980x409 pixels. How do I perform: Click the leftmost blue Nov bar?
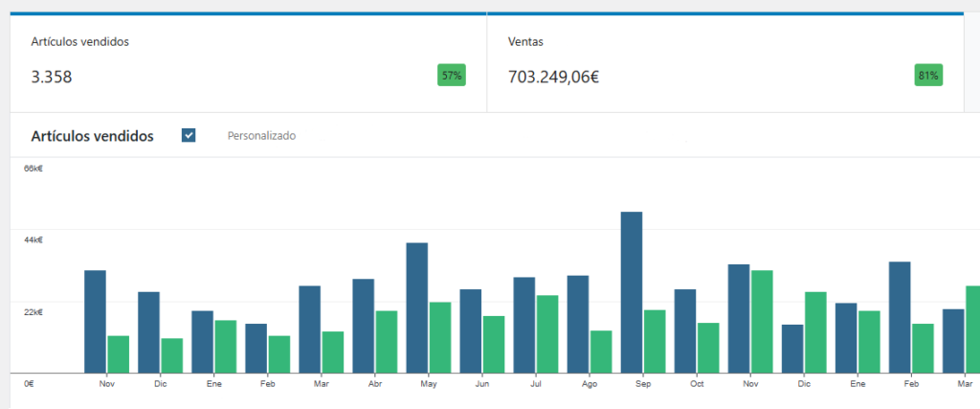click(95, 321)
